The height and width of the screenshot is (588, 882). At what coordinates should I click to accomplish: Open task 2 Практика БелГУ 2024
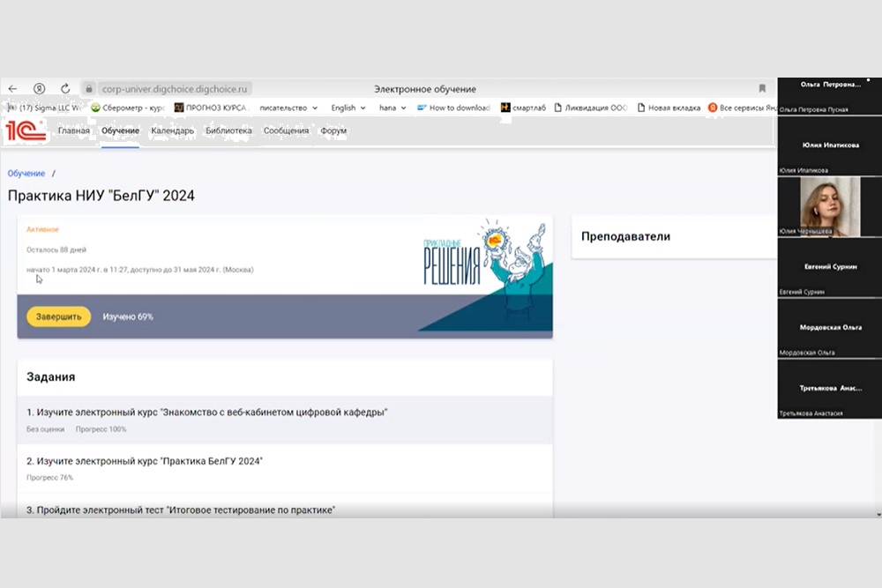tap(145, 461)
